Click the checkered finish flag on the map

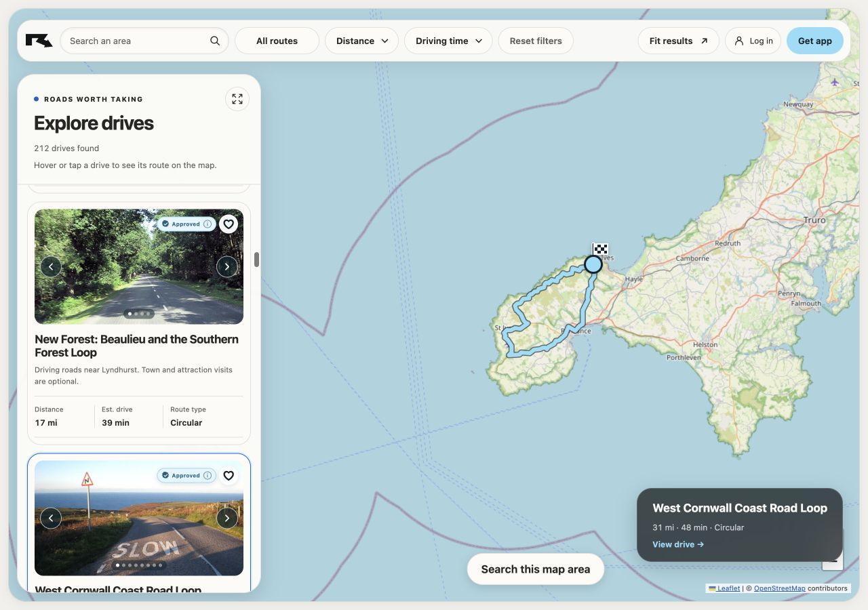click(x=600, y=249)
